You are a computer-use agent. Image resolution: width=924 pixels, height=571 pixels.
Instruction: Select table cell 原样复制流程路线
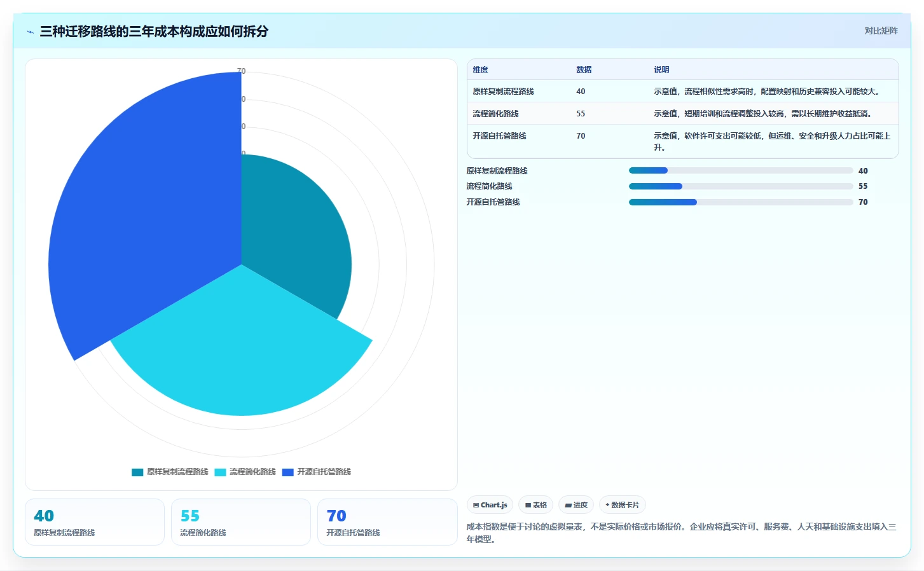tap(503, 92)
